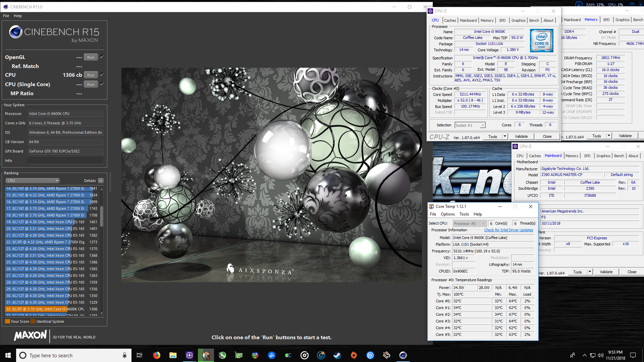Image resolution: width=644 pixels, height=362 pixels.
Task: Switch to the Caches tab in the CPU-Z CPU window
Action: click(x=450, y=20)
